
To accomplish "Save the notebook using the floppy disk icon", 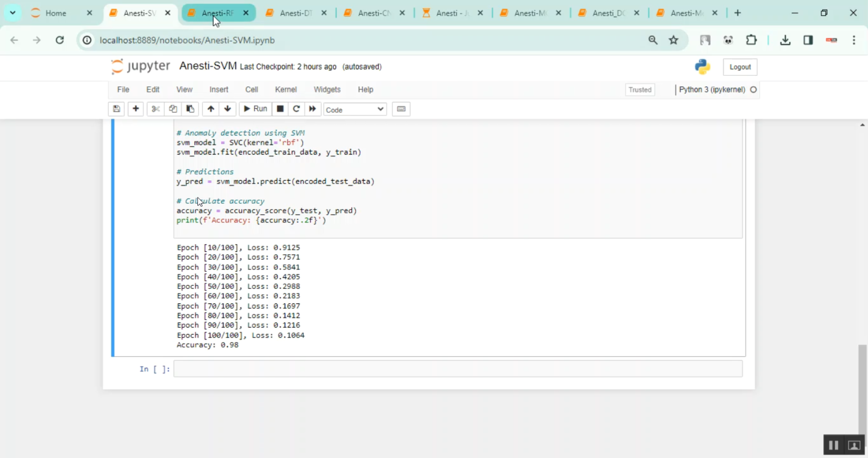I will coord(116,109).
